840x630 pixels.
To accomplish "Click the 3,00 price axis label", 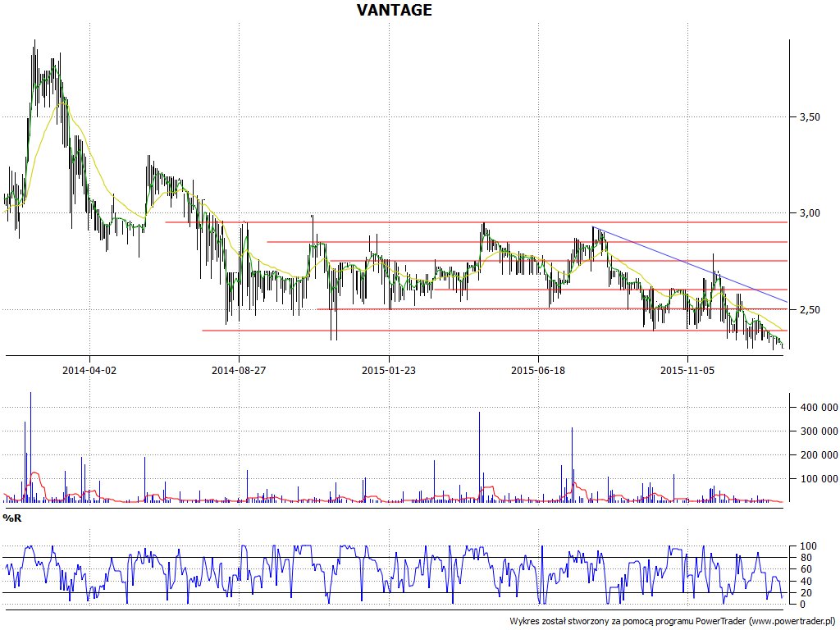I will pyautogui.click(x=810, y=213).
